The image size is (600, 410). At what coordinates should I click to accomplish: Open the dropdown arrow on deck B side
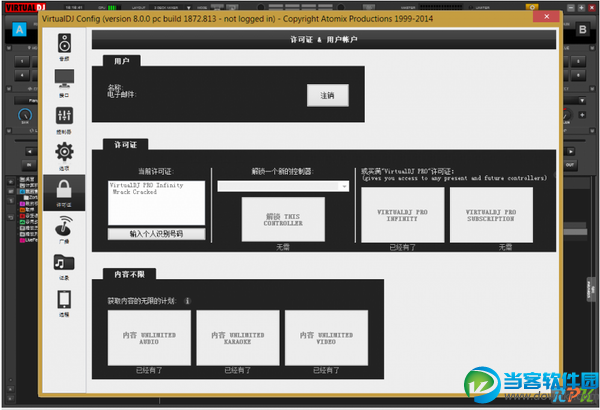point(582,101)
